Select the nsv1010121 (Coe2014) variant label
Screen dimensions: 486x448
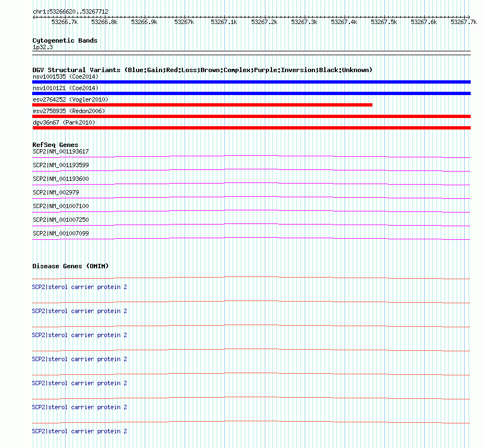66,88
